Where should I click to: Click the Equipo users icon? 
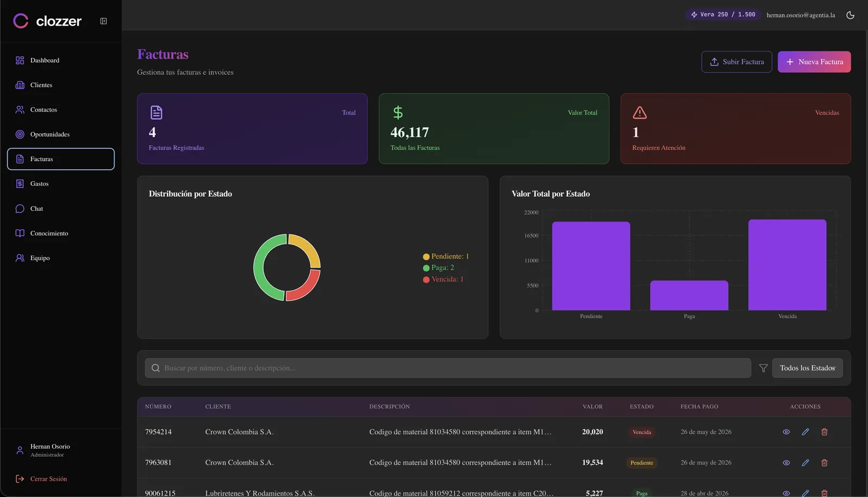[x=20, y=258]
